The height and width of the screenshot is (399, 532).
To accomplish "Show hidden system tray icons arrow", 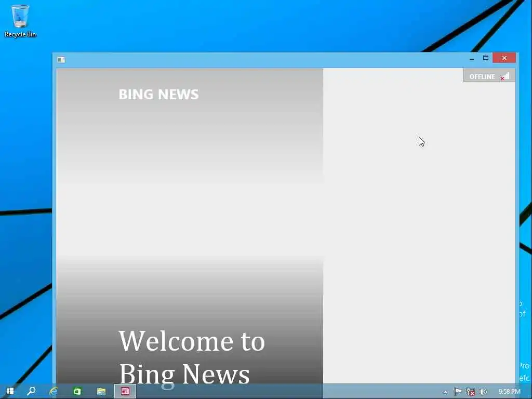I will (445, 392).
